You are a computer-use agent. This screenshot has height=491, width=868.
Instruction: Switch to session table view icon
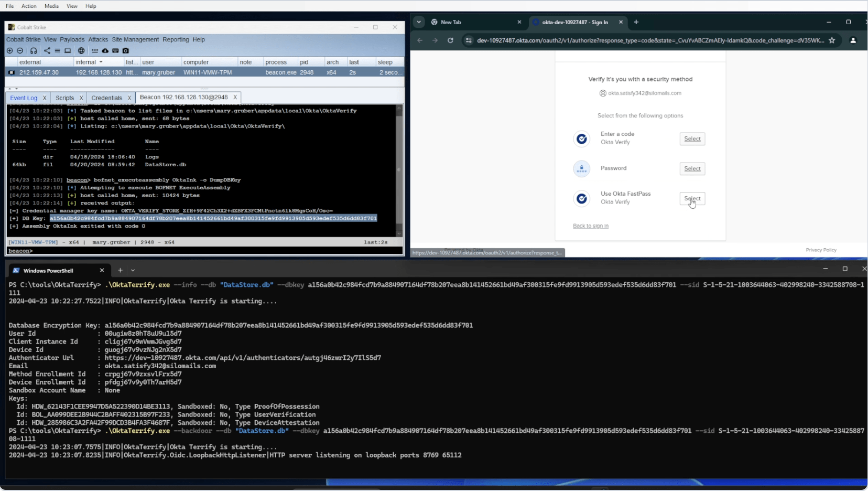(x=58, y=51)
